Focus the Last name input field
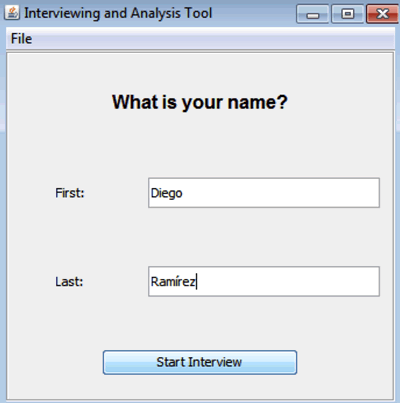Image resolution: width=400 pixels, height=403 pixels. (x=264, y=281)
